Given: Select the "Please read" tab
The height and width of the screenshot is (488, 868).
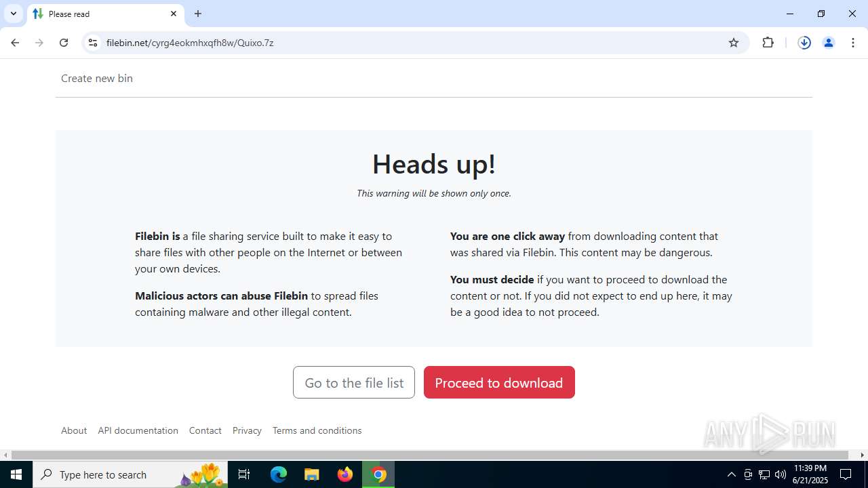Looking at the screenshot, I should coord(105,14).
